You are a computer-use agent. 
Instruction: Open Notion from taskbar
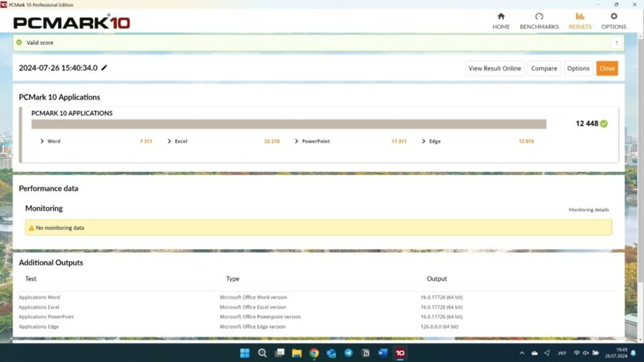tap(366, 353)
